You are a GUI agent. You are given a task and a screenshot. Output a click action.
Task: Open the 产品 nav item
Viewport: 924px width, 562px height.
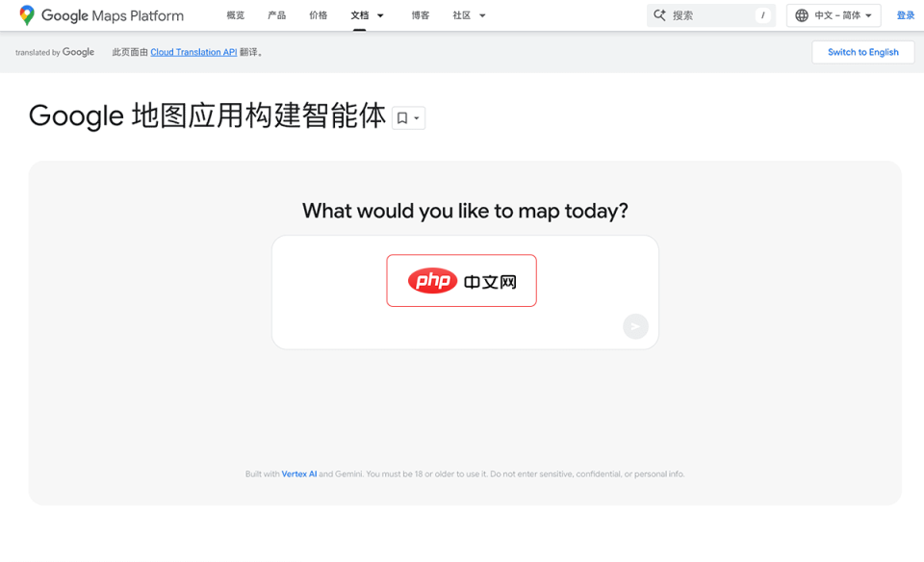[x=276, y=15]
